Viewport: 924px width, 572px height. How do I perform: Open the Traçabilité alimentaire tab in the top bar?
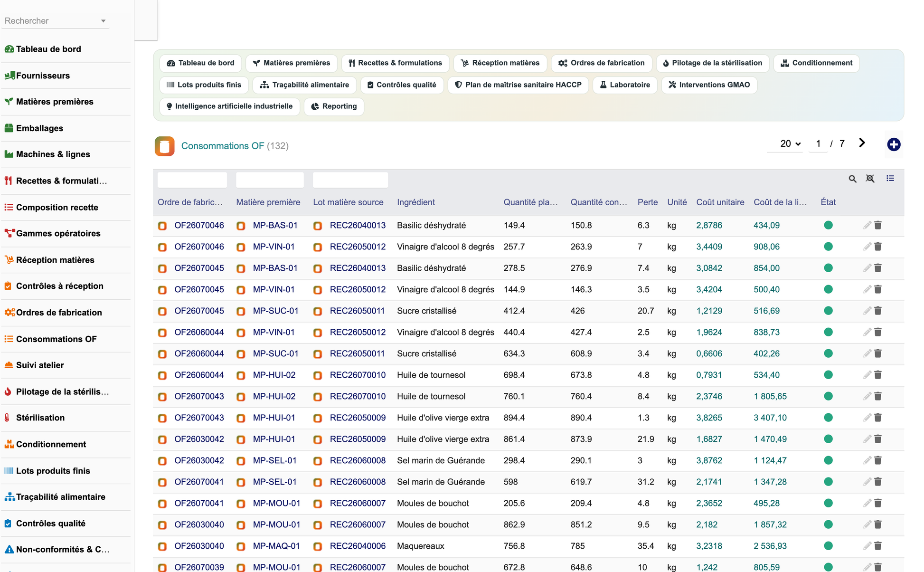click(304, 85)
